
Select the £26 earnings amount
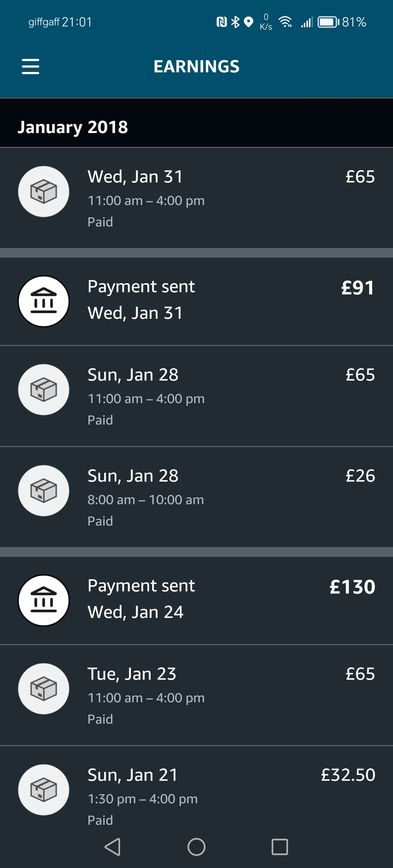(360, 476)
